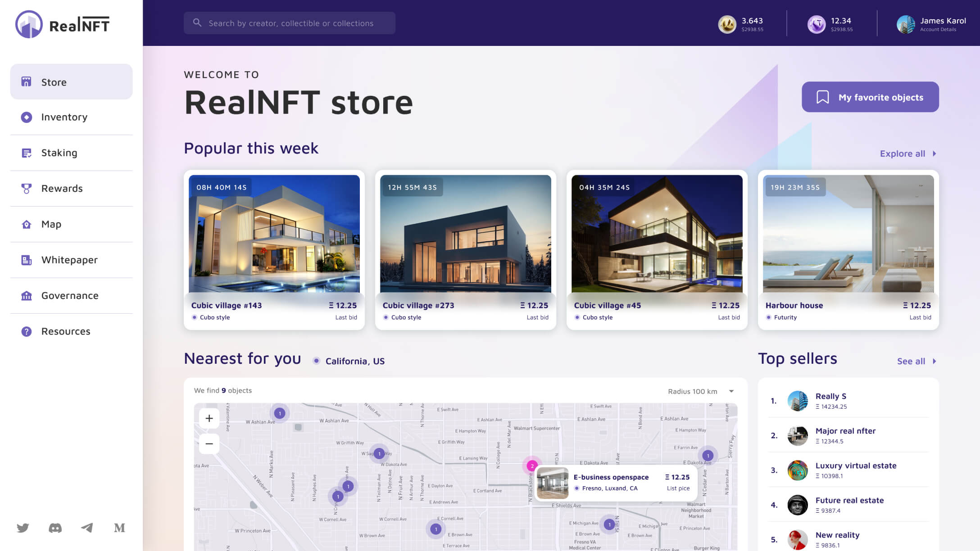Click the search input field
Viewport: 980px width, 551px height.
(x=290, y=23)
